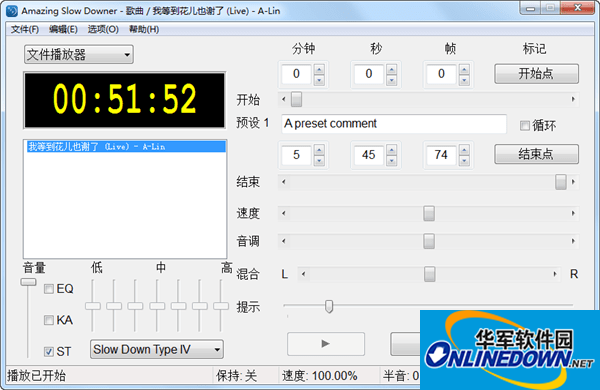Click the end frames field showing 74
Viewport: 600px width, 390px height.
(x=441, y=155)
